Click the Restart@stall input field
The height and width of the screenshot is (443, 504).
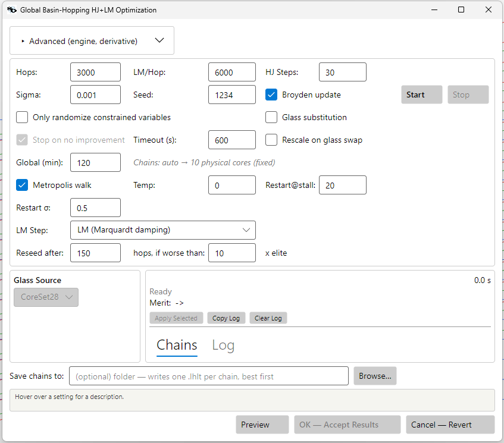click(x=342, y=185)
